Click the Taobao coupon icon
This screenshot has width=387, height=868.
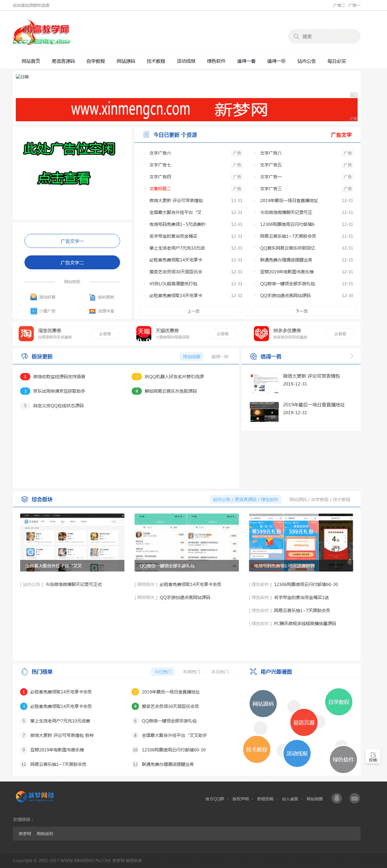click(x=26, y=333)
